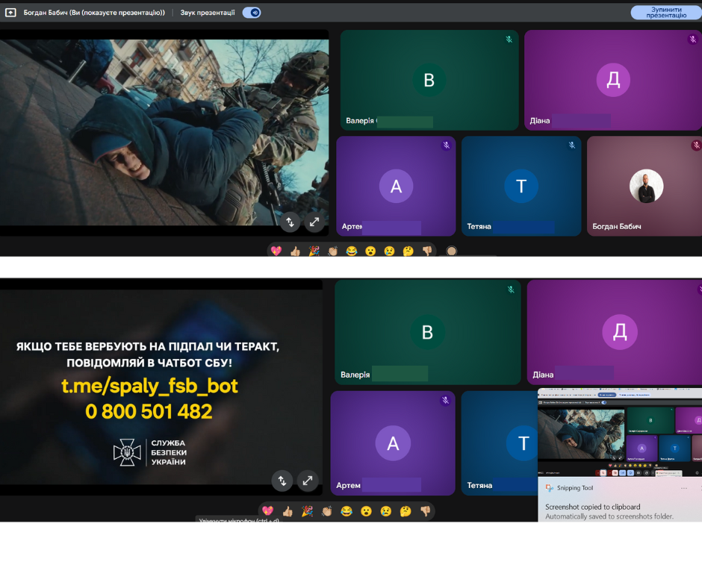The image size is (702, 588).
Task: Send party popper reaction in top emoji bar
Action: tap(314, 251)
